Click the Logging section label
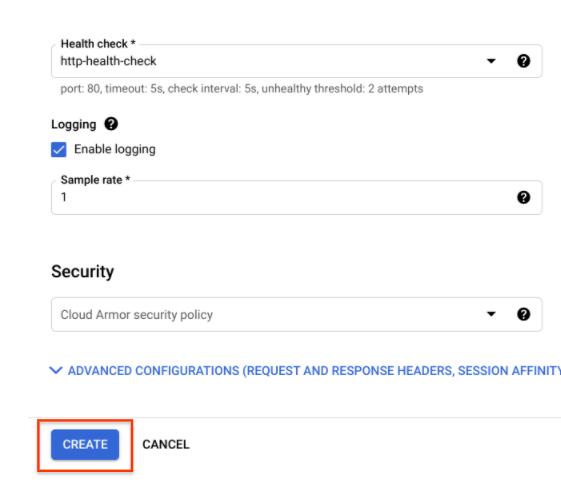Image resolution: width=561 pixels, height=482 pixels. (x=74, y=125)
